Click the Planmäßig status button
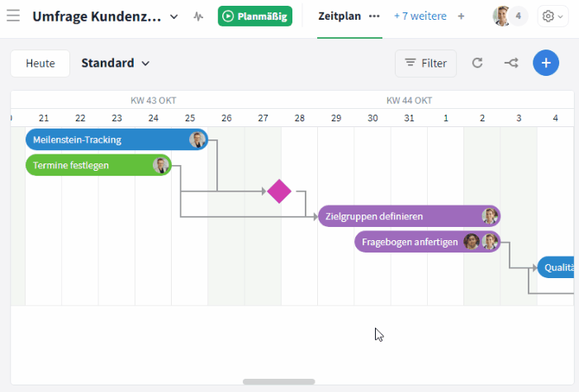Screen dimensions: 579x392 click(x=254, y=17)
